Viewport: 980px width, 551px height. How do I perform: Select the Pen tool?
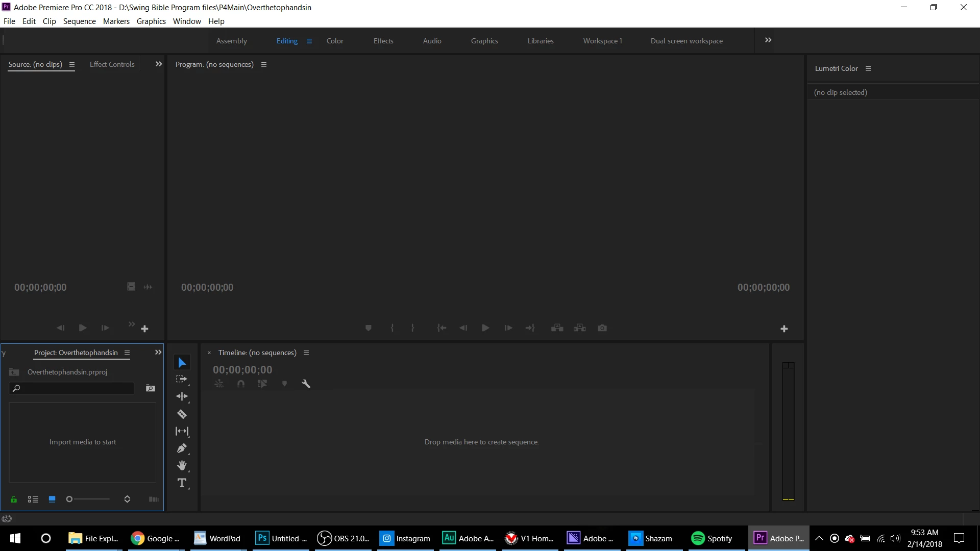point(182,448)
